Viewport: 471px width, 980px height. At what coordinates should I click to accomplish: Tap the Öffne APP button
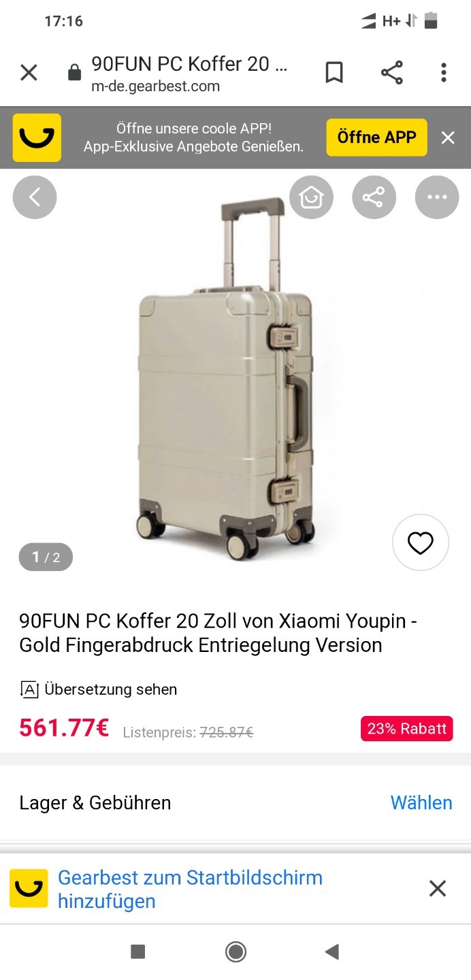click(x=376, y=137)
